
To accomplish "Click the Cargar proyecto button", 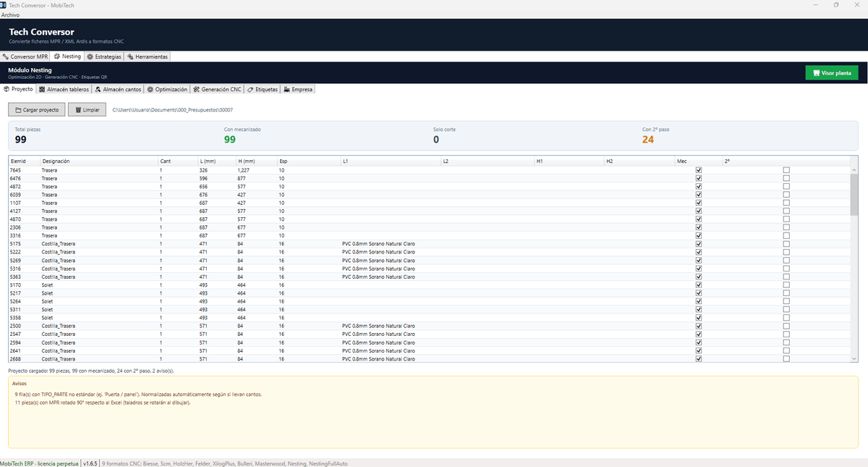I will tap(37, 109).
